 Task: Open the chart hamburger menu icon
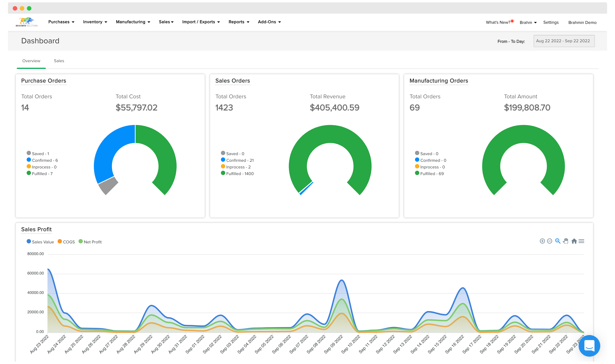pos(581,241)
